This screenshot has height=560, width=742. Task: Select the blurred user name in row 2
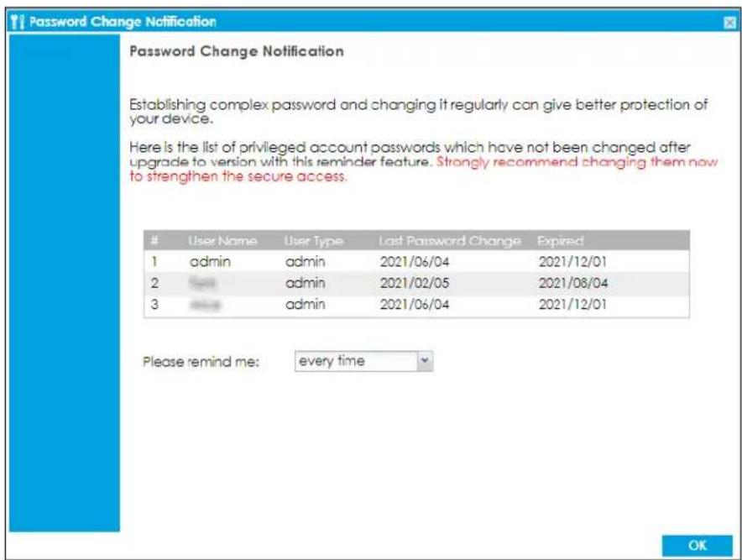tap(202, 283)
